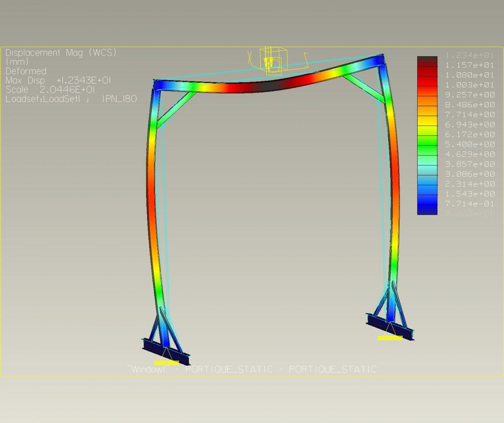
Task: Click the left base plate foot
Action: point(166,352)
